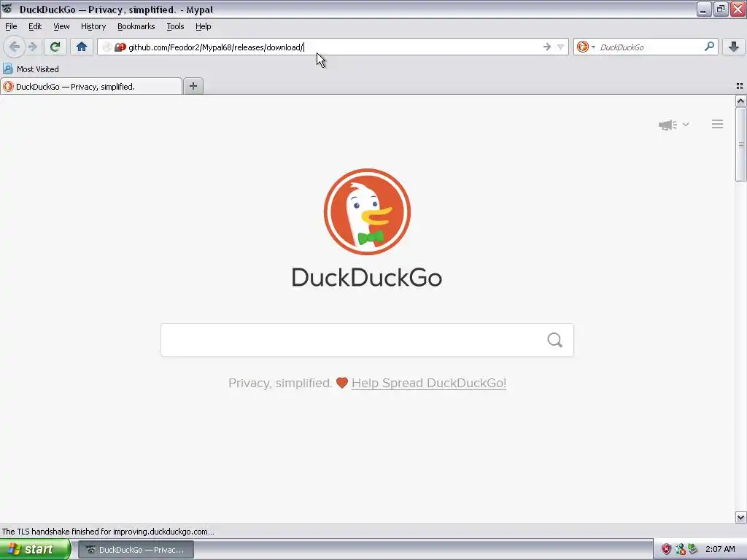This screenshot has width=747, height=560.
Task: Click the 2:07 AM clock
Action: (x=720, y=550)
